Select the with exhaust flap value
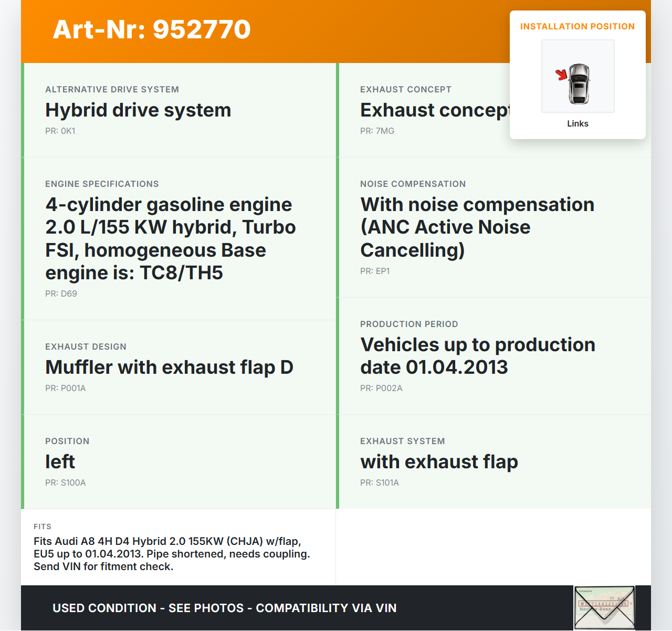672x631 pixels. (x=439, y=462)
